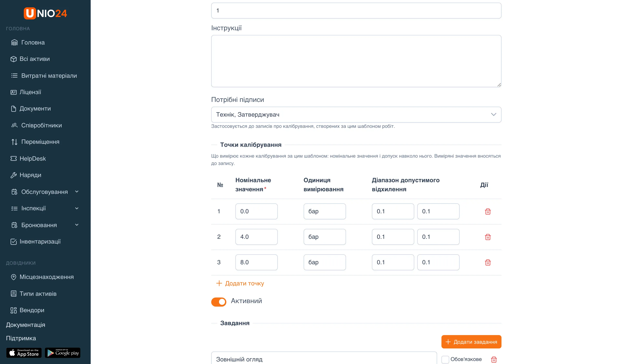622x364 pixels.
Task: Open Типи активів directory
Action: [33, 294]
